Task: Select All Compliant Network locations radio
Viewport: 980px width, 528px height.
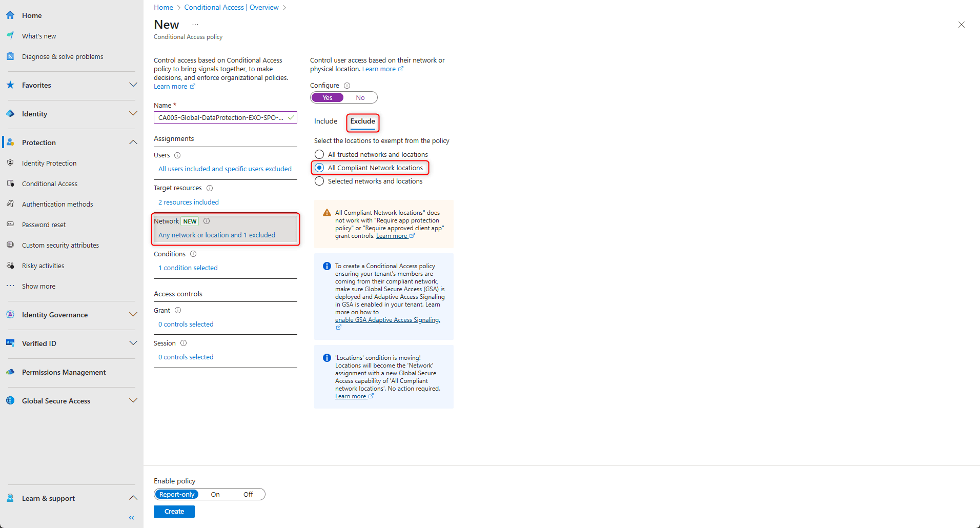Action: (x=319, y=168)
